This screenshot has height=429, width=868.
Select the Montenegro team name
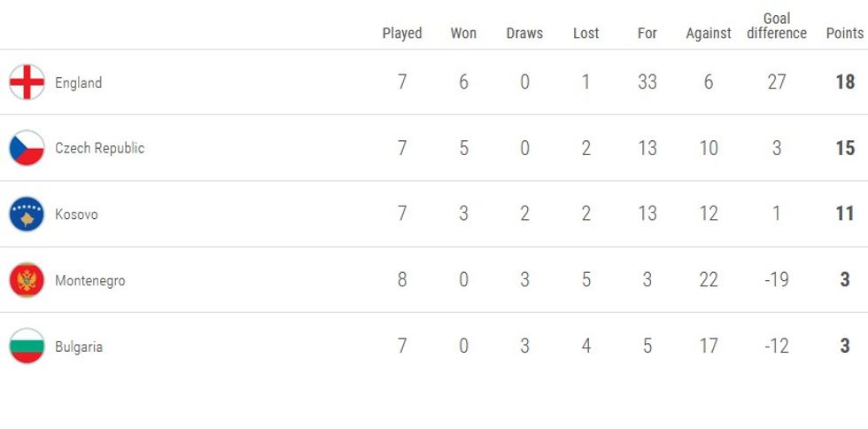click(x=90, y=280)
